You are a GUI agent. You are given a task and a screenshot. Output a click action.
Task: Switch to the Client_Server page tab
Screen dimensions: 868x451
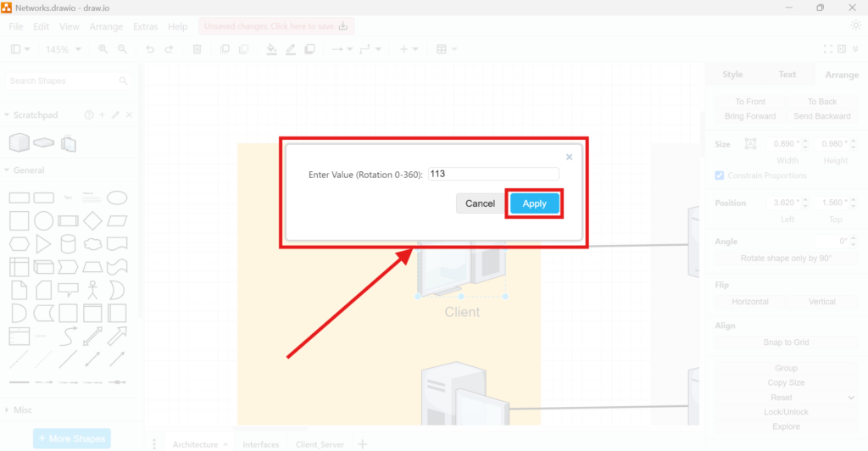[320, 444]
